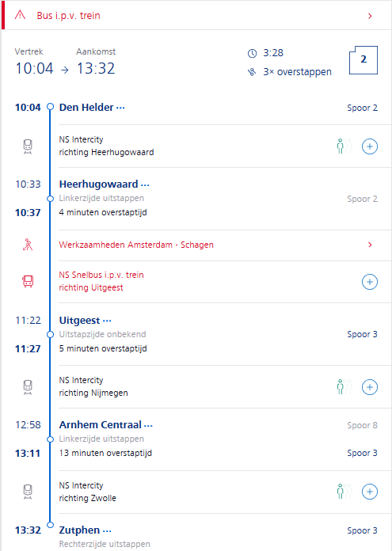Click the train icon for Intercity richting Zwolle
Screen dimensions: 392x551
[28, 492]
